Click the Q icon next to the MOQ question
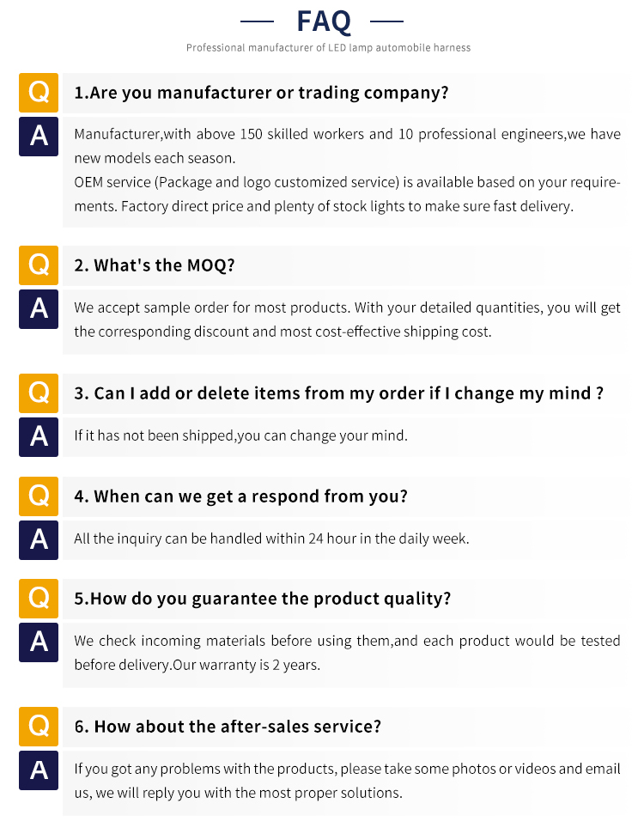This screenshot has width=644, height=840. pyautogui.click(x=39, y=265)
